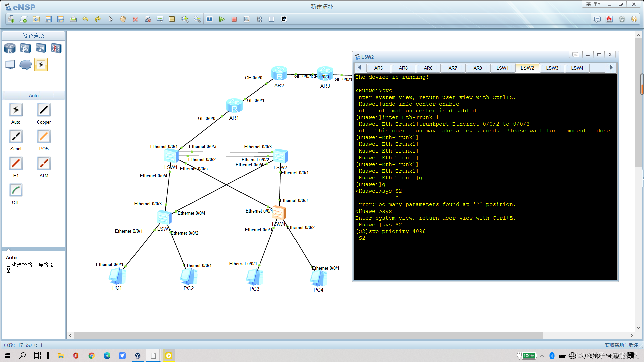Click the LSW4 switch on canvas
Image resolution: width=644 pixels, height=362 pixels.
coord(279,213)
